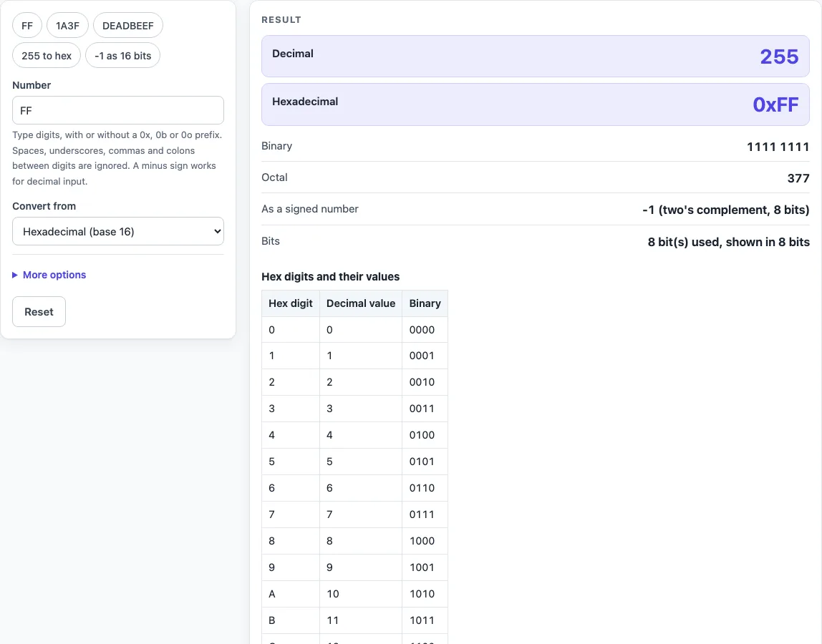
Task: Click the FF example chip
Action: (x=27, y=26)
